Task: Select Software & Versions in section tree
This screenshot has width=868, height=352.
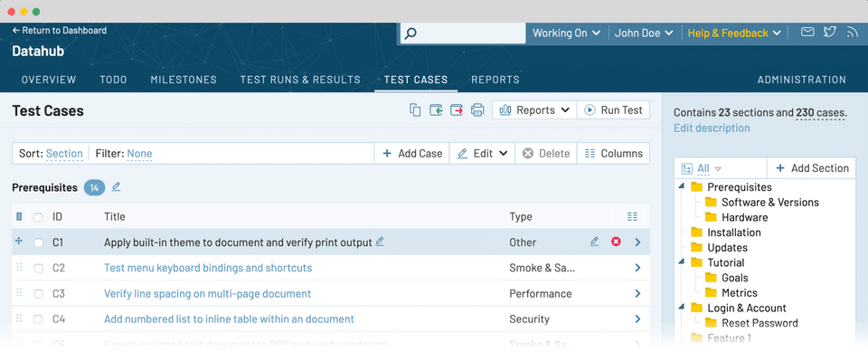Action: click(x=770, y=203)
